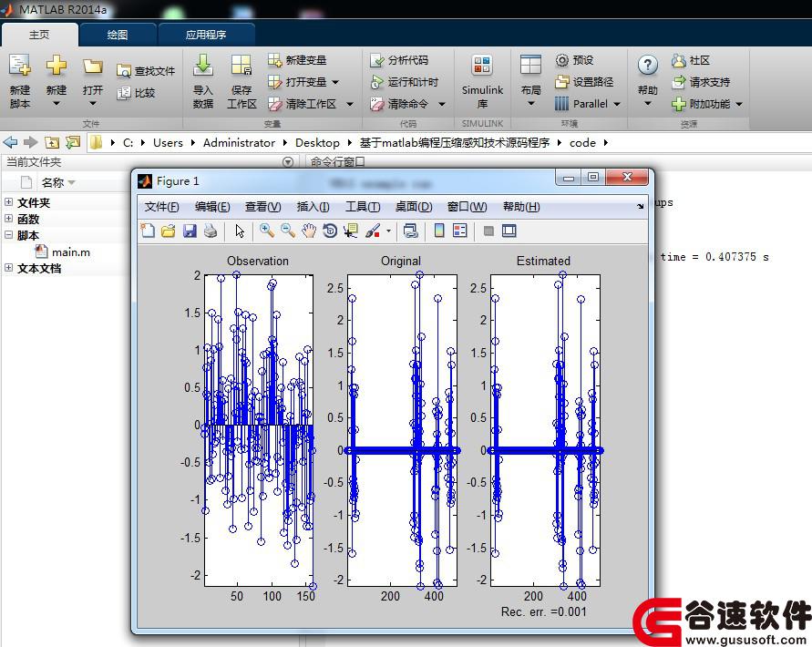Open Figure 1 窗口(W) menu

pyautogui.click(x=468, y=207)
